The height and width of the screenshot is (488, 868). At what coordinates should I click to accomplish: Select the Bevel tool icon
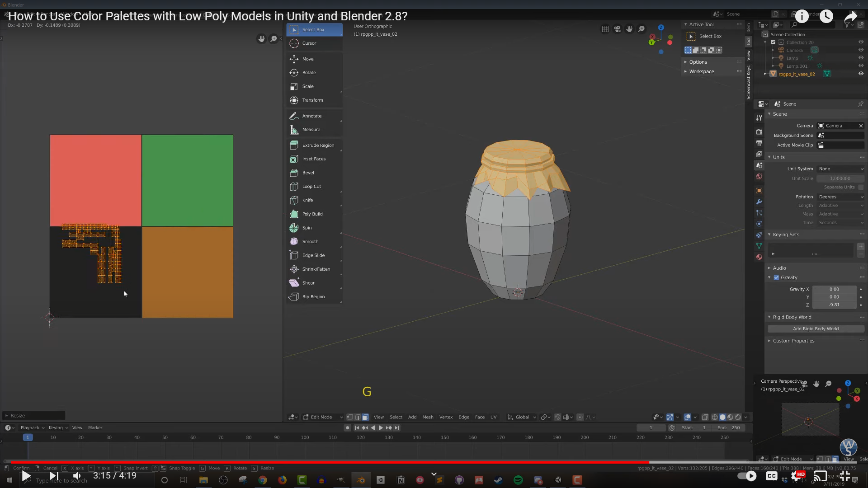294,173
